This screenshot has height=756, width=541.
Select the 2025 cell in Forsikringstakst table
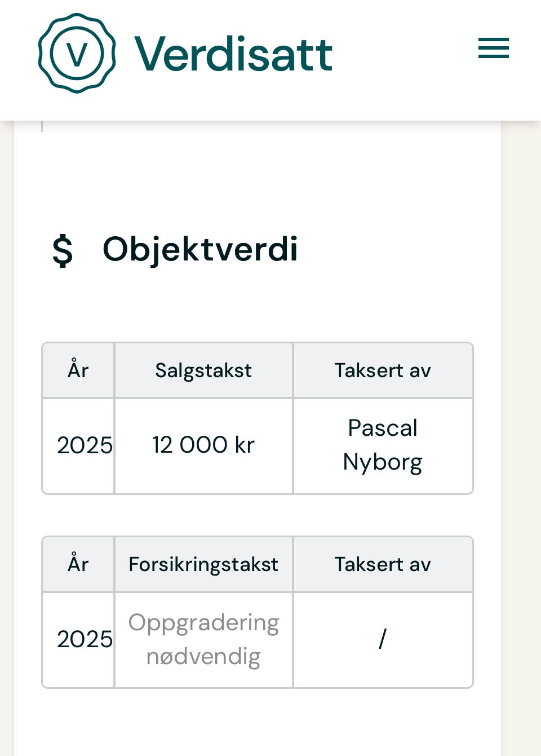coord(84,639)
